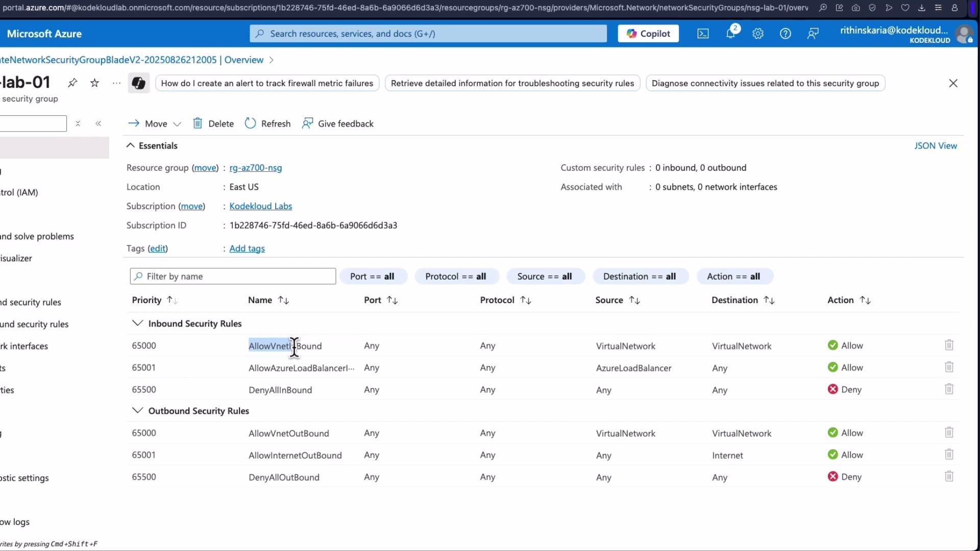Click trash icon for AllowInternetOutBound rule
The height and width of the screenshot is (551, 980).
pyautogui.click(x=949, y=455)
